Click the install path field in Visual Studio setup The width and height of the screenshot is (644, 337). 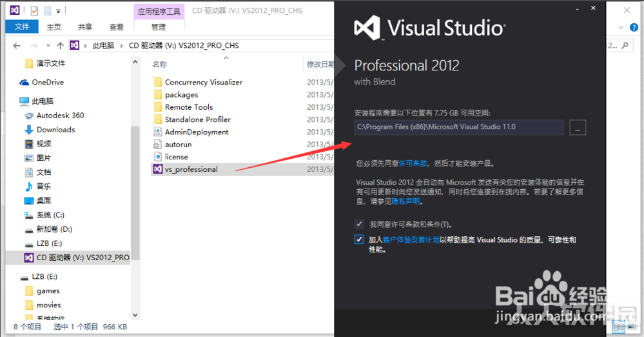(x=459, y=127)
